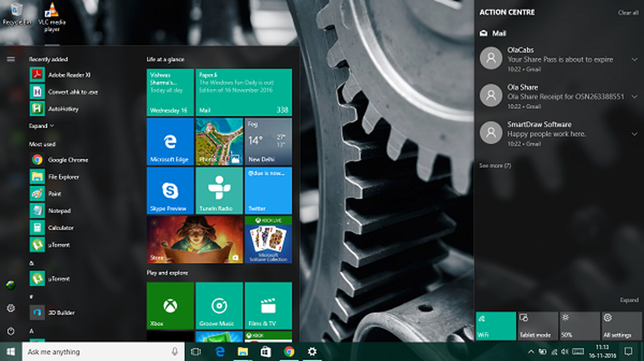The height and width of the screenshot is (361, 644).
Task: Open the Store icon on the taskbar
Action: pyautogui.click(x=266, y=351)
